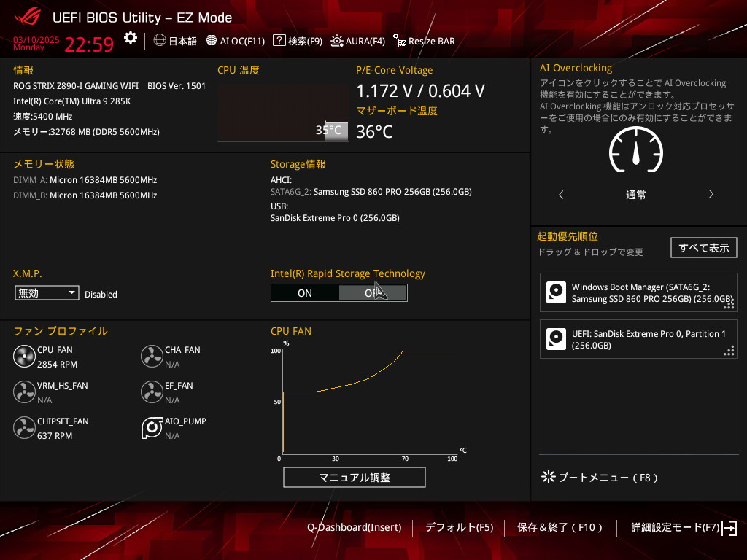Click 'DIMM_A: Micron 16384MB 5600MHz' row

(x=85, y=180)
